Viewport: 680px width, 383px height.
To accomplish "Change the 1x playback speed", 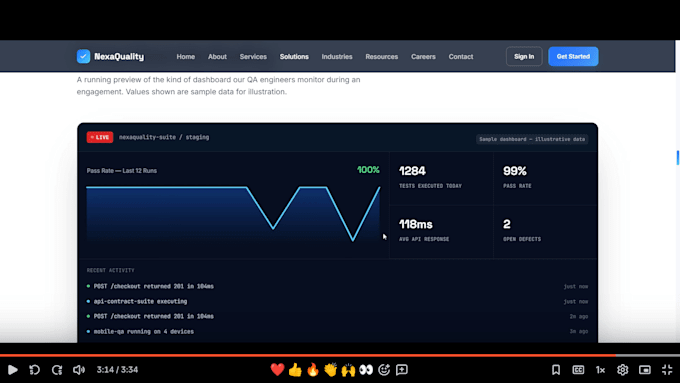I will tap(600, 370).
